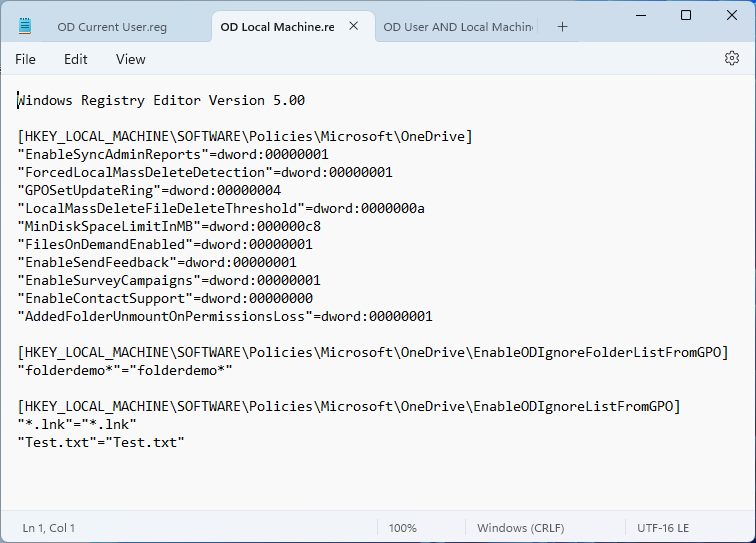Maximize the Notepad window

(686, 15)
